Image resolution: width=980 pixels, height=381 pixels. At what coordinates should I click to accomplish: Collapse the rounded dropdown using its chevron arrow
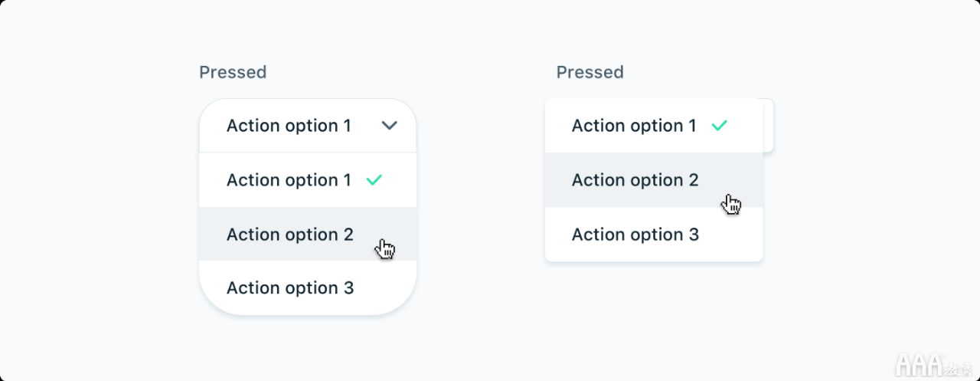coord(390,126)
